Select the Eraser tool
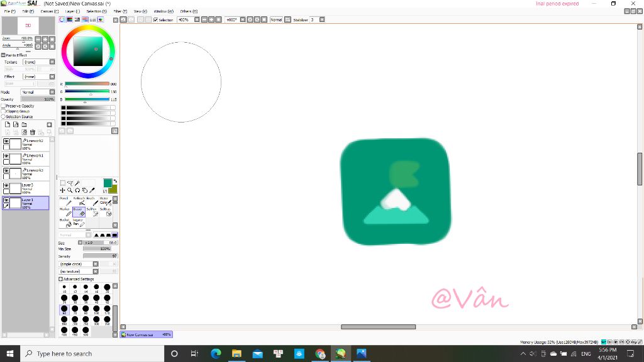 point(79,212)
